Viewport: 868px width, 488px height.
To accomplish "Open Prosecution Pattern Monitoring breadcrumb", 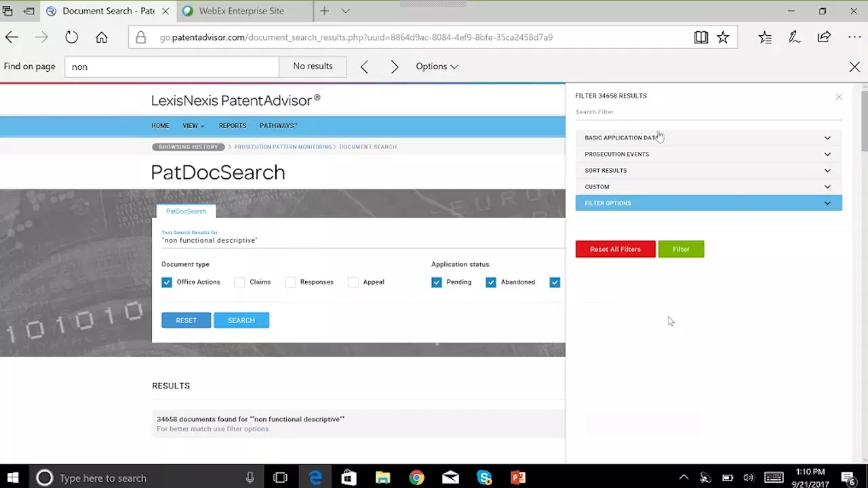I will [283, 146].
